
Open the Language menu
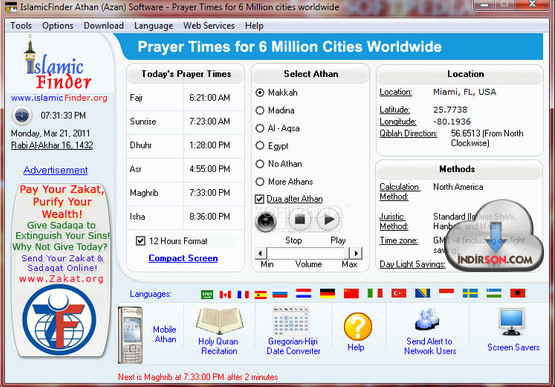pos(154,26)
